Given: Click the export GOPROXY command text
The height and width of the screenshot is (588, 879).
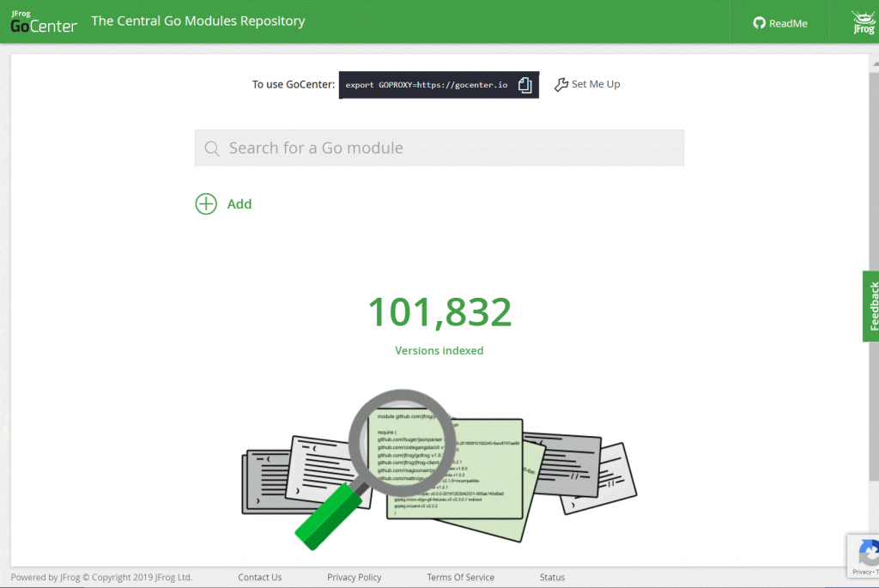Looking at the screenshot, I should (x=426, y=85).
